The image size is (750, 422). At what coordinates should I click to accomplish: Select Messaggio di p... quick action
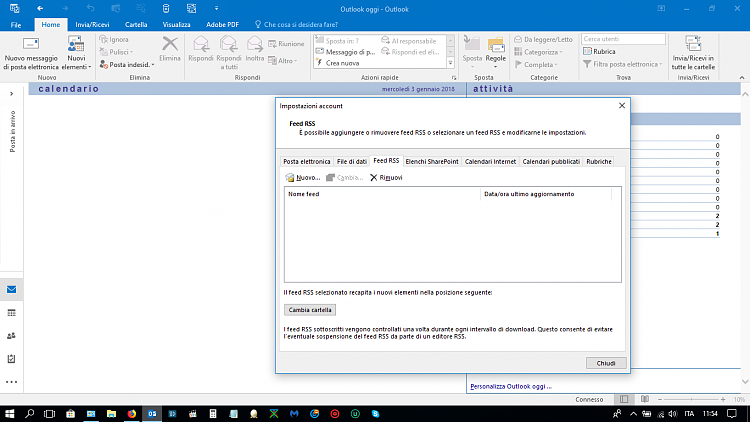[345, 52]
